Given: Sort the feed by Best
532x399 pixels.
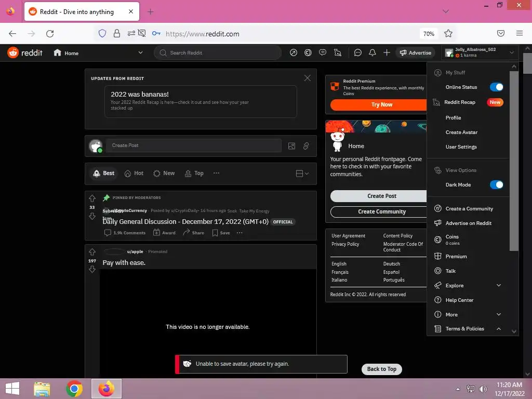Looking at the screenshot, I should (104, 174).
